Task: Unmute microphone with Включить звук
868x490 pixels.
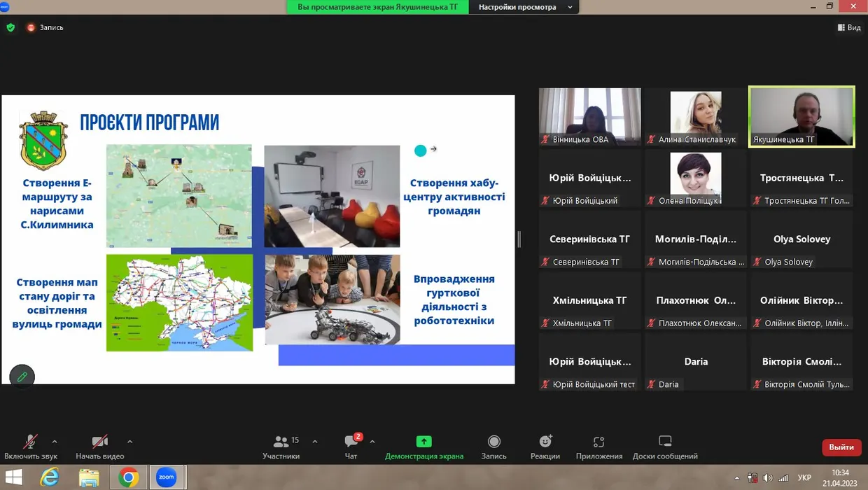Action: coord(30,447)
